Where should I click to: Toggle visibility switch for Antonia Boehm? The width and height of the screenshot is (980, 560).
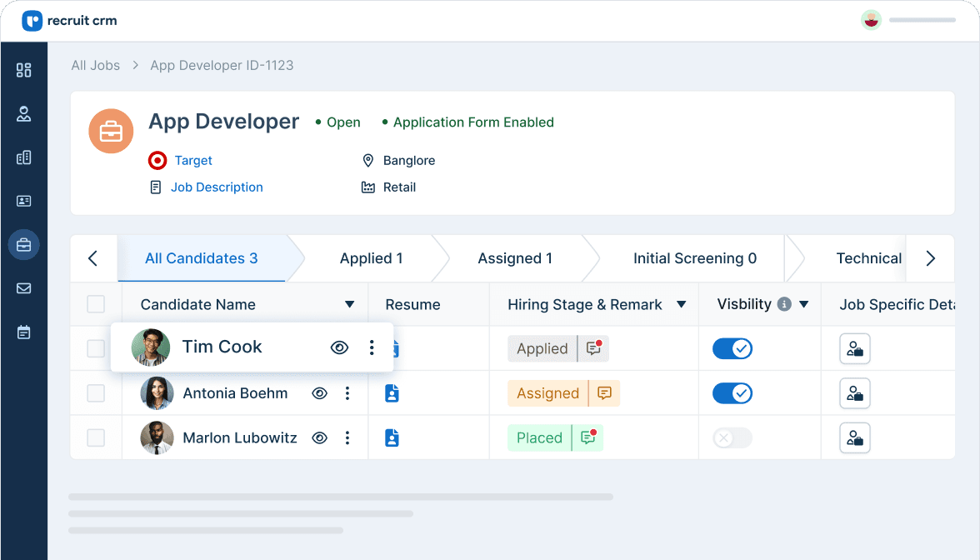(732, 393)
